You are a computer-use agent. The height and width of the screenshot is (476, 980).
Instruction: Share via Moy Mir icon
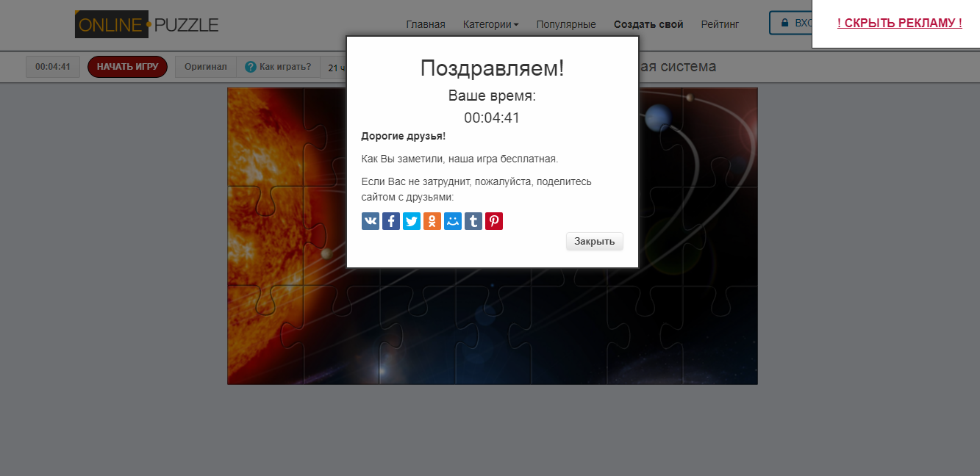(x=453, y=221)
